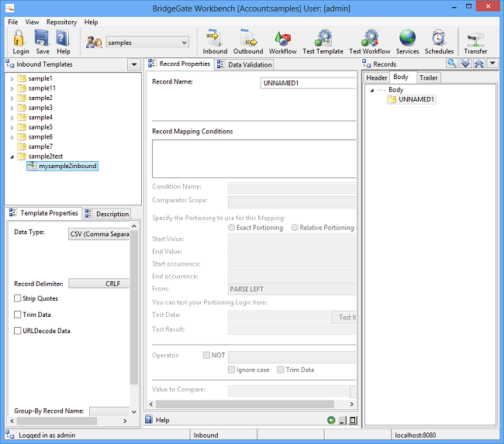Screen dimensions: 504x444
Task: Select Exact Portioning radio button
Action: point(231,228)
